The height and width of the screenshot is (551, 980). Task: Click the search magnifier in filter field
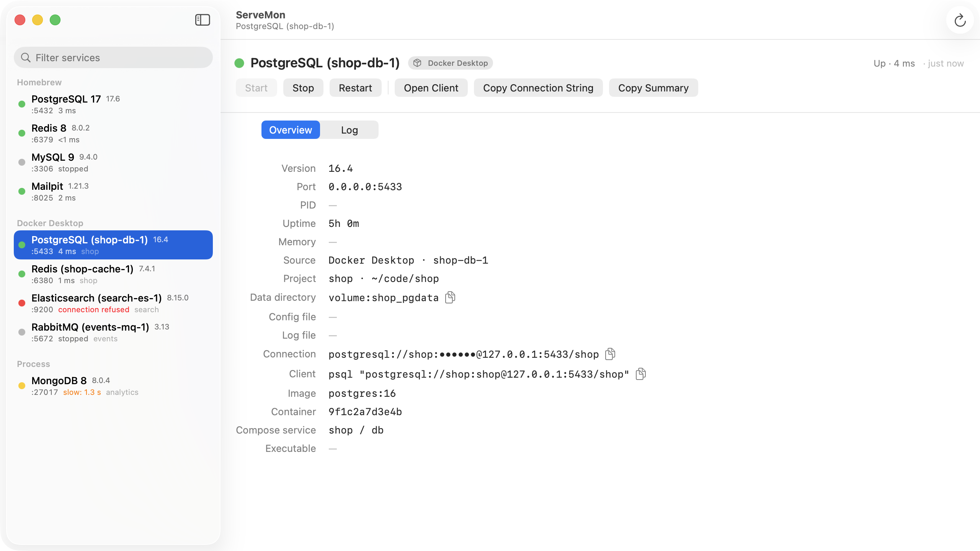click(26, 58)
